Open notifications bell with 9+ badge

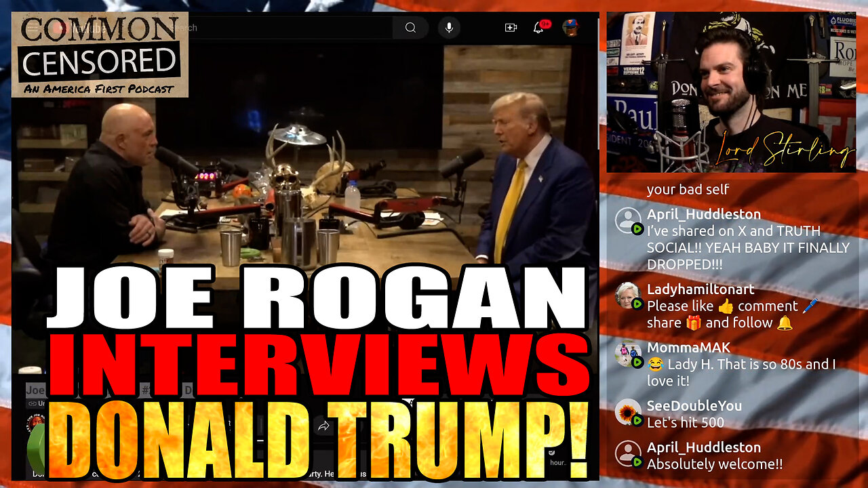pos(540,28)
